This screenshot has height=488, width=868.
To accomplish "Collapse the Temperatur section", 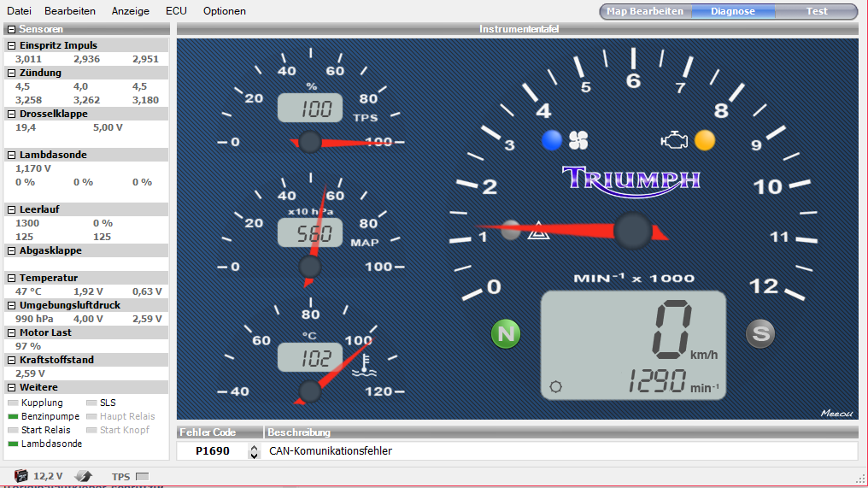I will pyautogui.click(x=12, y=278).
